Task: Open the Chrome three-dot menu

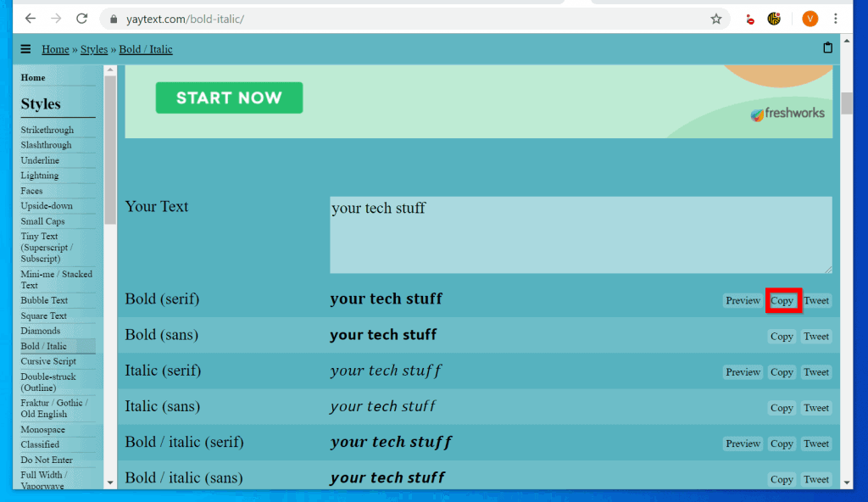Action: point(835,19)
